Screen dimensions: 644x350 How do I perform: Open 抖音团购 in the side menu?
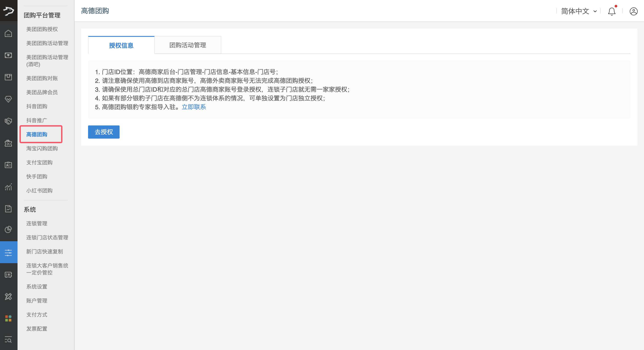(37, 106)
